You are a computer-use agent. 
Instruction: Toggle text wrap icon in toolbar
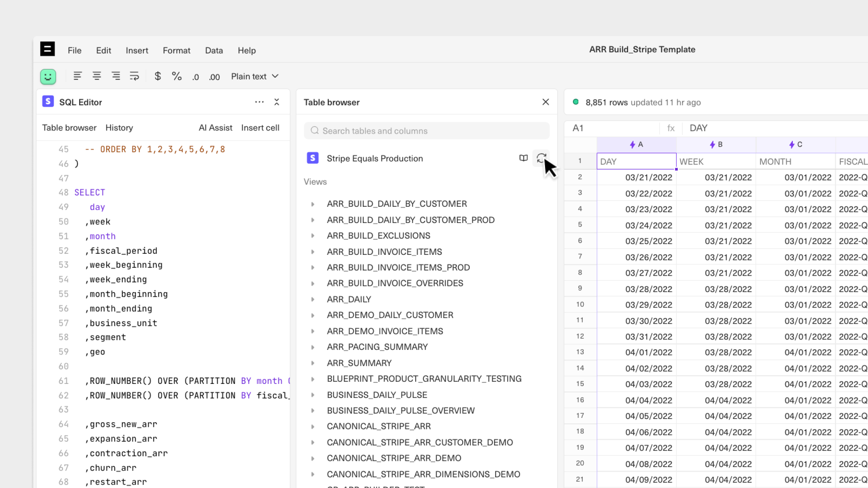point(134,76)
